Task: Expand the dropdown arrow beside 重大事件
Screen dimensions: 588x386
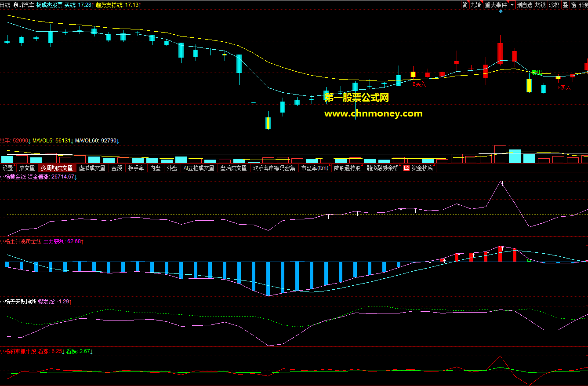Action: click(x=512, y=5)
